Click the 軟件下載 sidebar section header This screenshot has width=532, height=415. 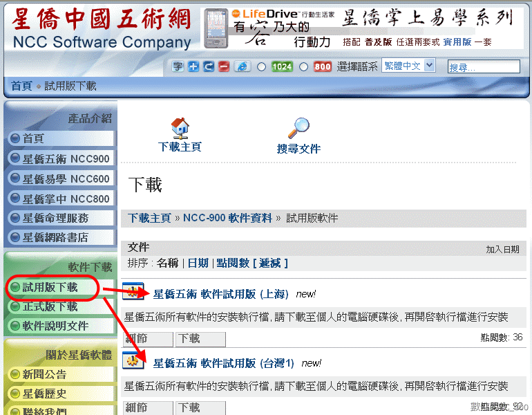pos(90,267)
